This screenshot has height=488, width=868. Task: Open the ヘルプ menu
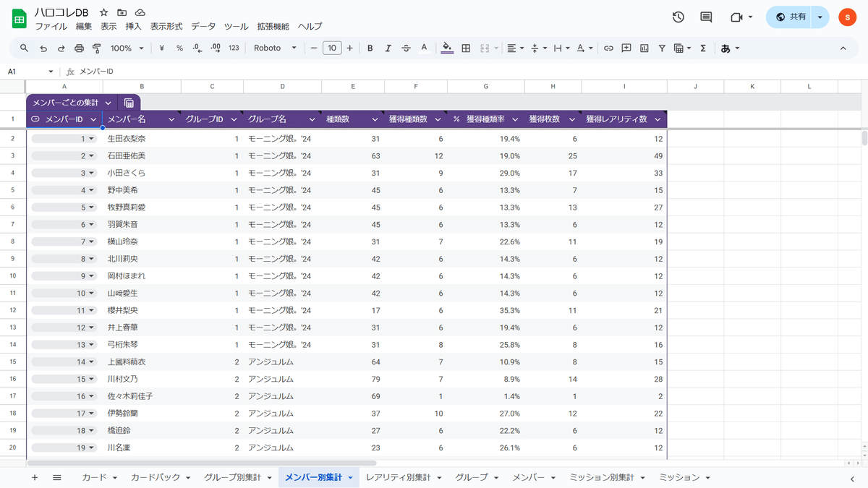[310, 27]
